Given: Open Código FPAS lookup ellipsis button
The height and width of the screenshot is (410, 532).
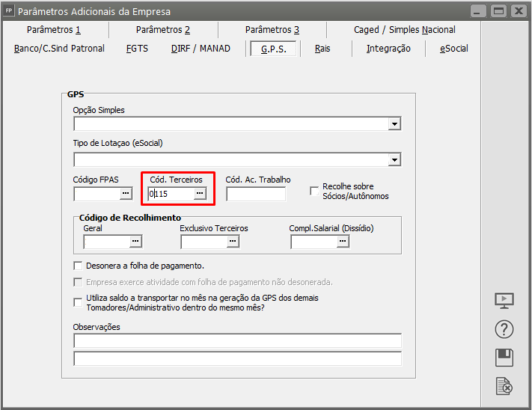Looking at the screenshot, I should coord(125,194).
